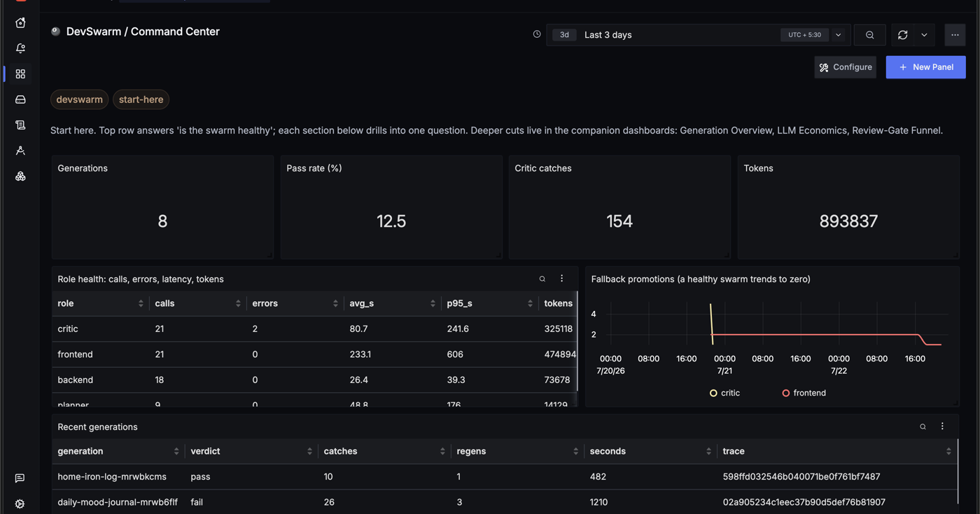Click the 3d time range badge

564,35
